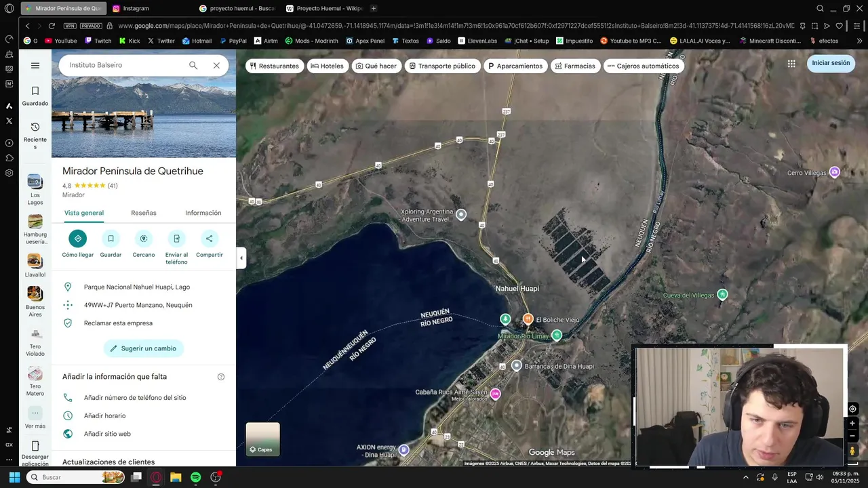Screen dimensions: 868x488
Task: Collapse the side panel arrow
Action: click(241, 258)
